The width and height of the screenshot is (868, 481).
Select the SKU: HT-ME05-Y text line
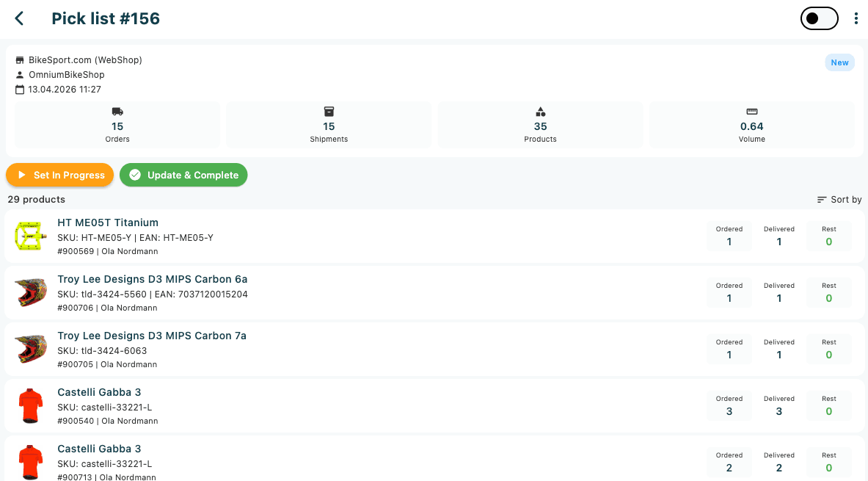pyautogui.click(x=135, y=238)
